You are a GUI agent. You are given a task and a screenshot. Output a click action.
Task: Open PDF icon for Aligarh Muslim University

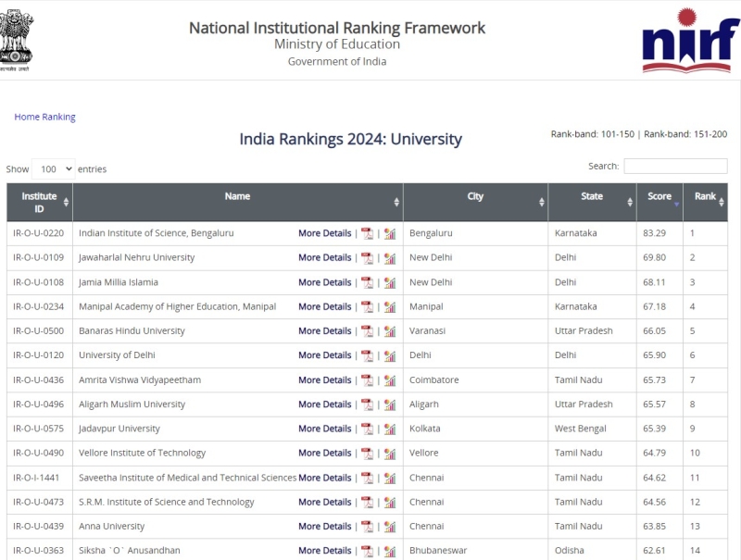coord(367,404)
